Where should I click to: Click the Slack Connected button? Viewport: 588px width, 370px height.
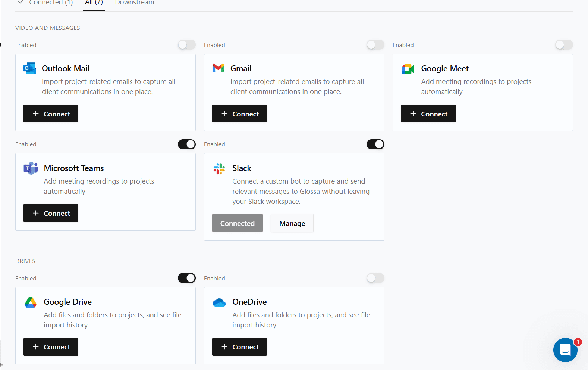[x=238, y=223]
